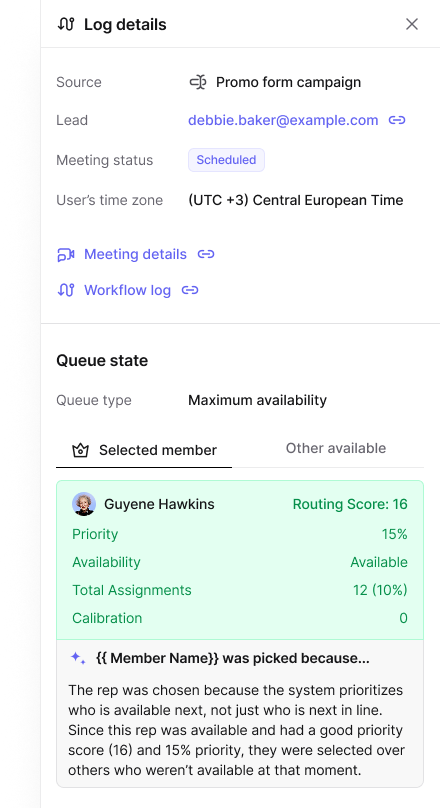The image size is (440, 808).
Task: Open the Meeting details link
Action: (135, 254)
